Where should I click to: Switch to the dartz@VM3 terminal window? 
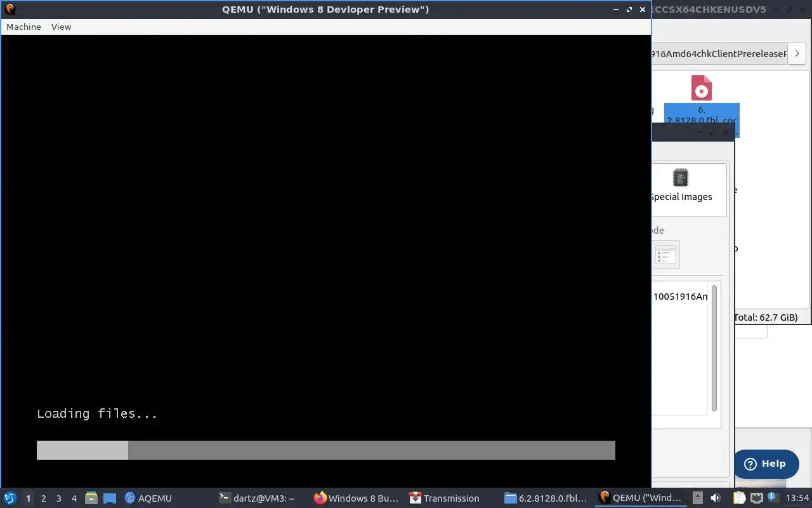click(x=256, y=498)
